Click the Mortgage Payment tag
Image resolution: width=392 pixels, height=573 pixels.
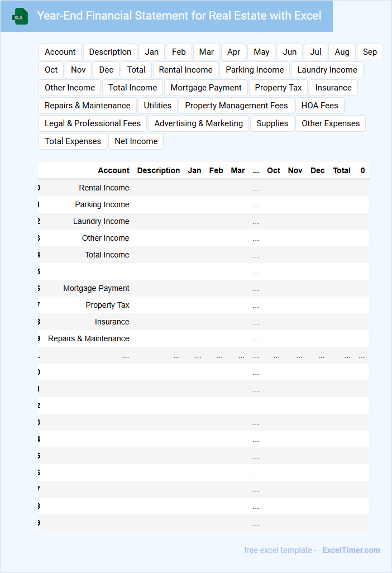206,88
